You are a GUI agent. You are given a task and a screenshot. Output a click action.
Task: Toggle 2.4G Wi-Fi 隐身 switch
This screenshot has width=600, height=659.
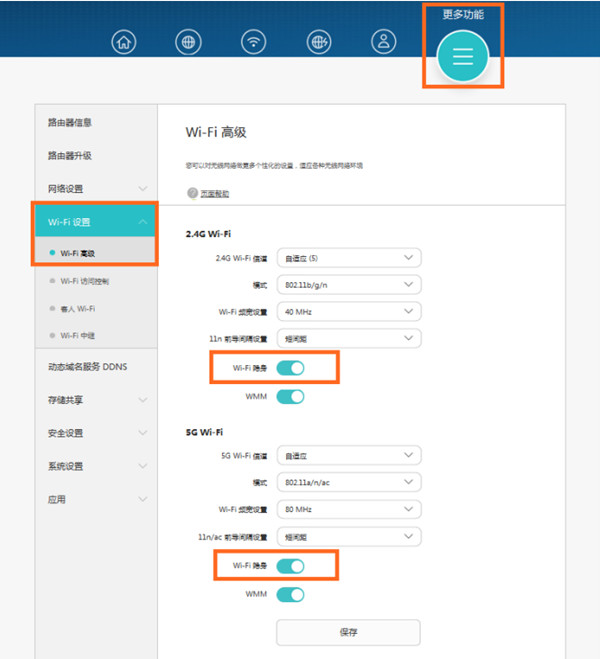[x=290, y=368]
